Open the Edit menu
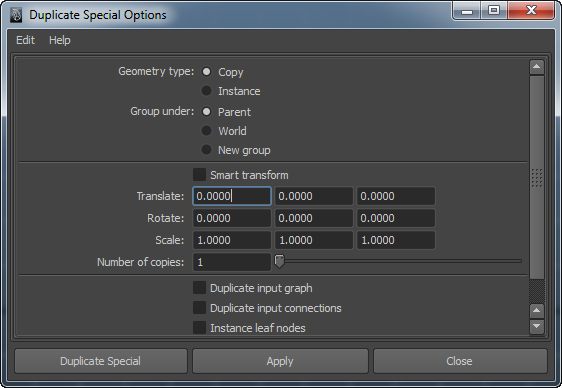 click(25, 40)
